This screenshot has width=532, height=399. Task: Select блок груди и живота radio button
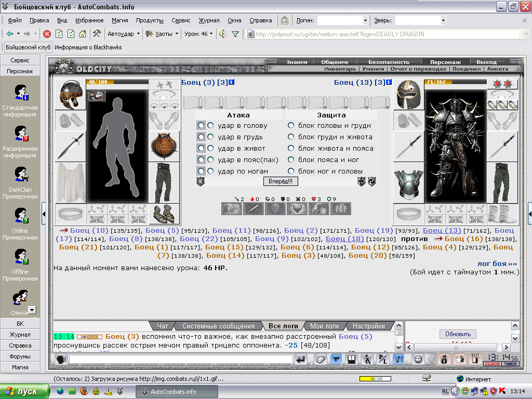[x=291, y=137]
